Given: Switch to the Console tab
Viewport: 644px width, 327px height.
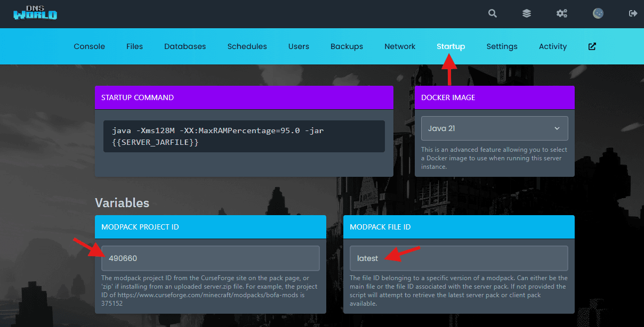Looking at the screenshot, I should [x=89, y=46].
